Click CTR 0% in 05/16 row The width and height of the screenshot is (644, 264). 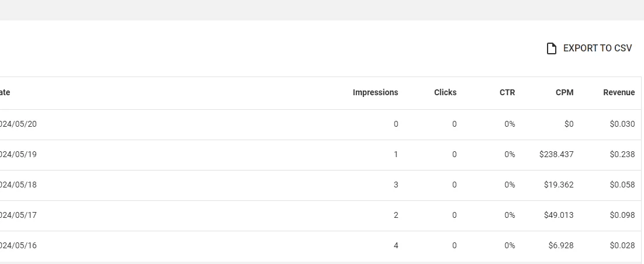click(510, 245)
